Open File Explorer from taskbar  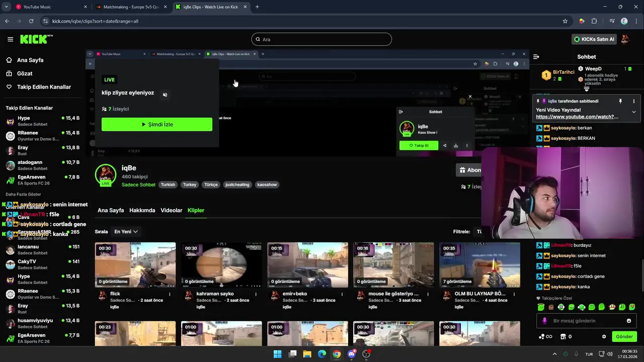[307, 354]
